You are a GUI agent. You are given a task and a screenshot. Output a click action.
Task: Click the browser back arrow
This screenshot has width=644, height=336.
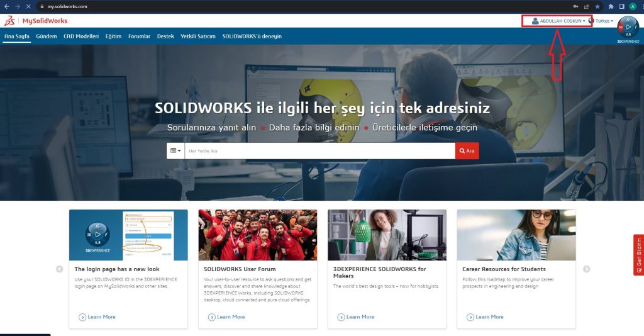[6, 6]
